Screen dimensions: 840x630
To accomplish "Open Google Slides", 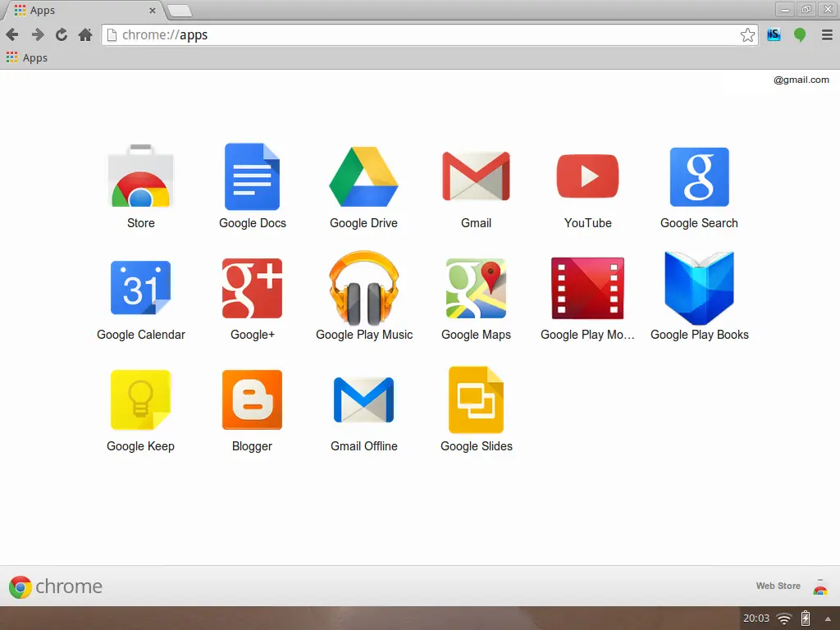I will point(476,399).
